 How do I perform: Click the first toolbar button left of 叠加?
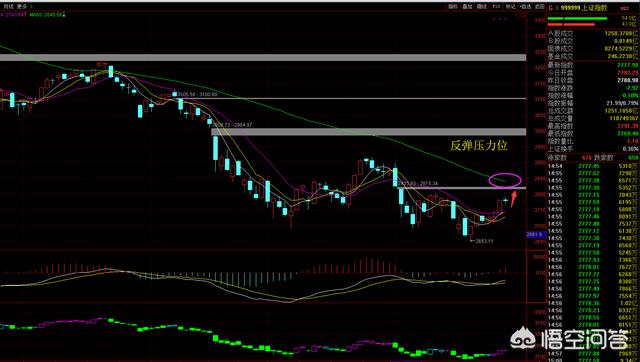coord(453,7)
